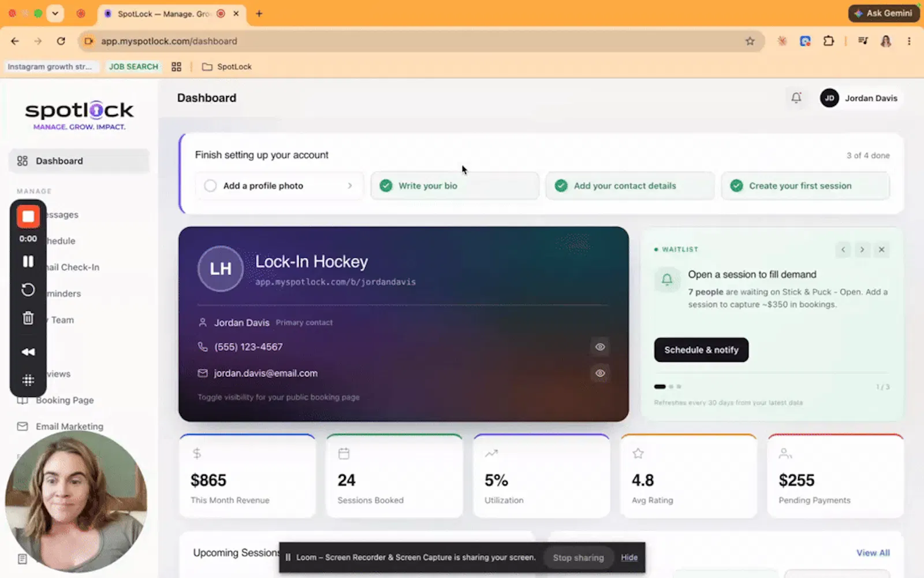Open the Loom grid drag handle
Image resolution: width=924 pixels, height=578 pixels.
coord(28,380)
